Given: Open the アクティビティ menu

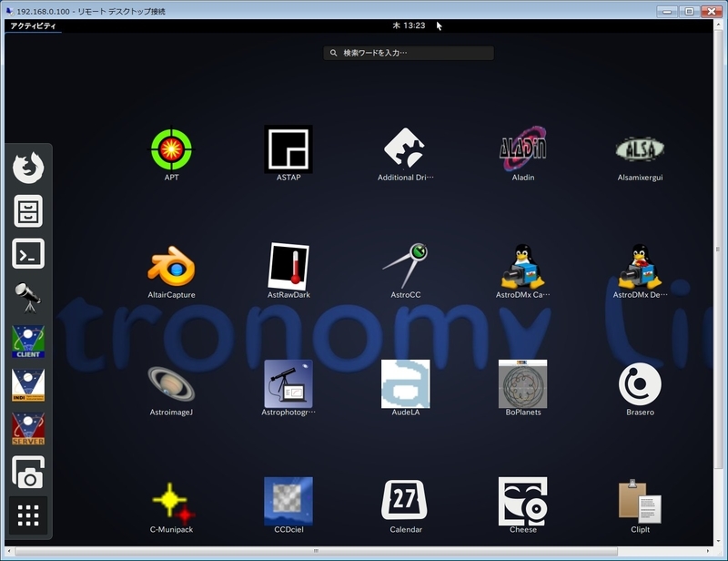Looking at the screenshot, I should (28, 28).
